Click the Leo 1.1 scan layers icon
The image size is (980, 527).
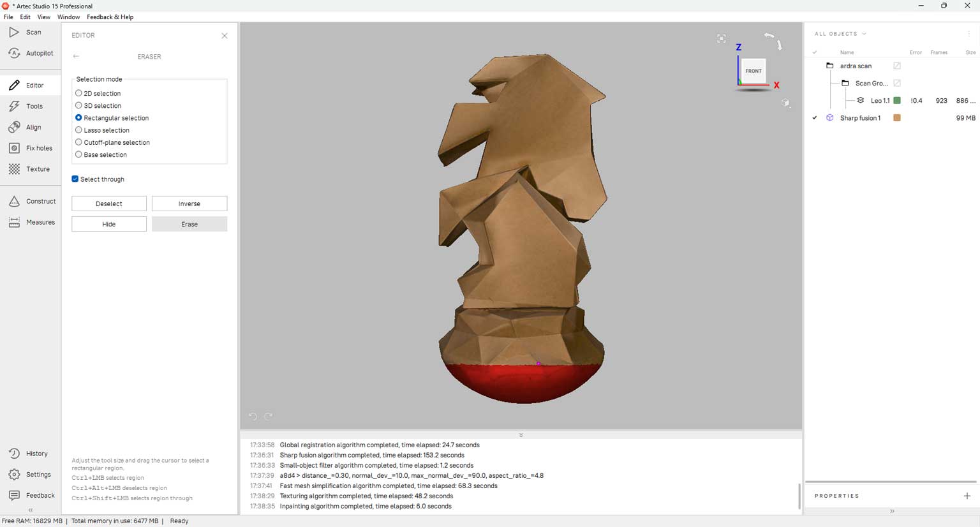point(860,100)
